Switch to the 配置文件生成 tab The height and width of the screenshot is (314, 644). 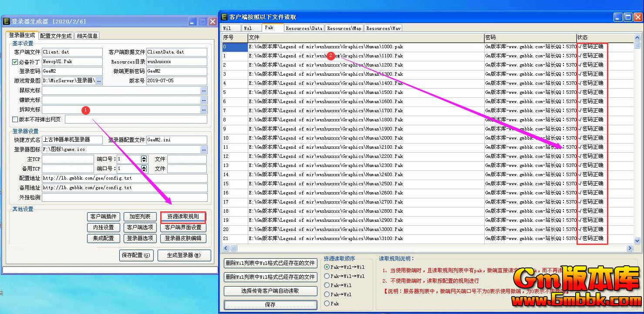click(56, 36)
